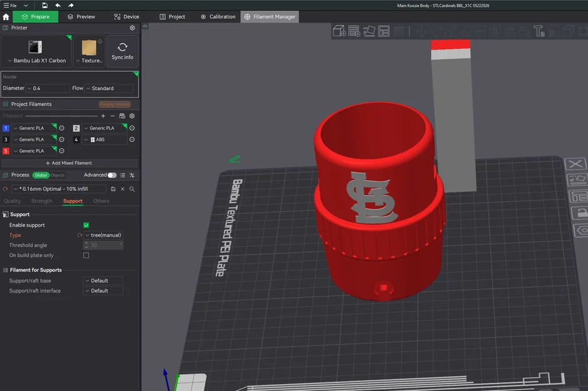Viewport: 588px width, 391px height.
Task: Switch process scope to Objects
Action: (58, 175)
